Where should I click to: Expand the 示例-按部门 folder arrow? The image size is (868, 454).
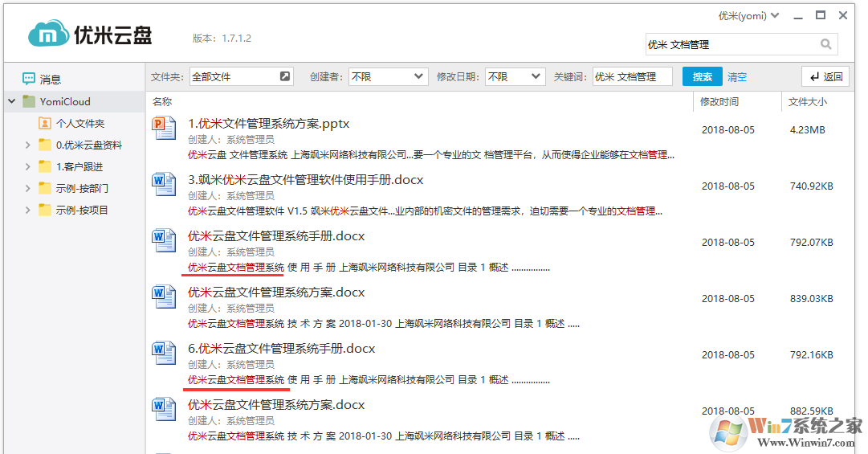click(x=27, y=188)
